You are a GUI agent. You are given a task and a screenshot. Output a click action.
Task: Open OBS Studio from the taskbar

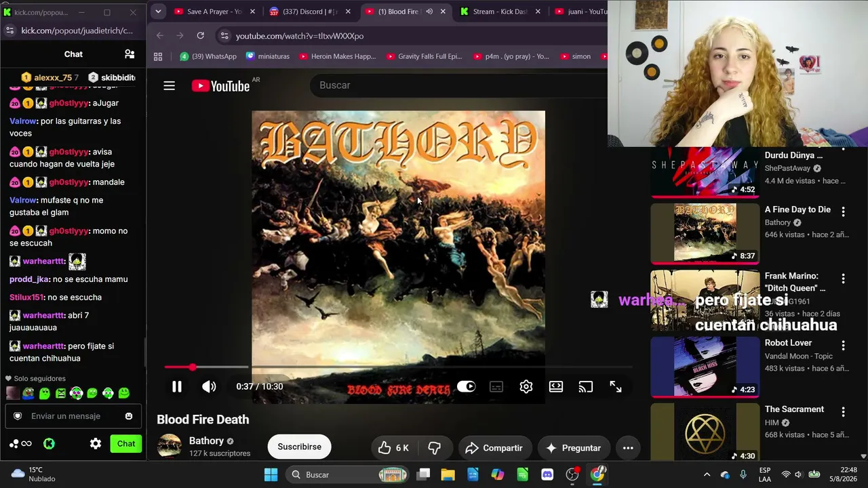point(572,474)
